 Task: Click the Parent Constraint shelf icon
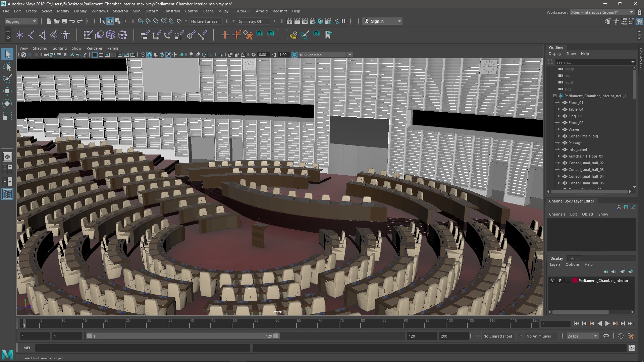point(145,35)
